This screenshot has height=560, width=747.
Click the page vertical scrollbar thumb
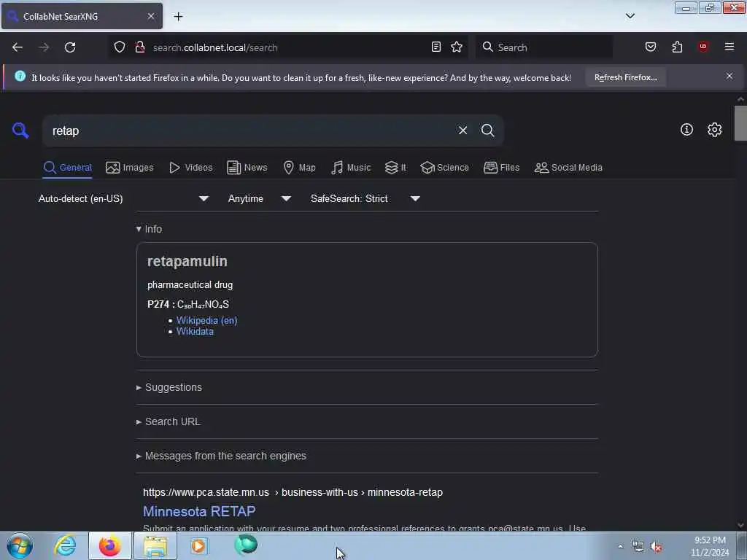click(740, 123)
